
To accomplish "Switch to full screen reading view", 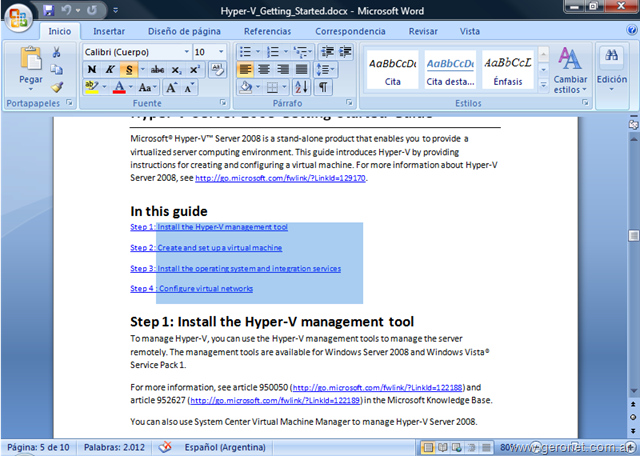I will tap(442, 447).
